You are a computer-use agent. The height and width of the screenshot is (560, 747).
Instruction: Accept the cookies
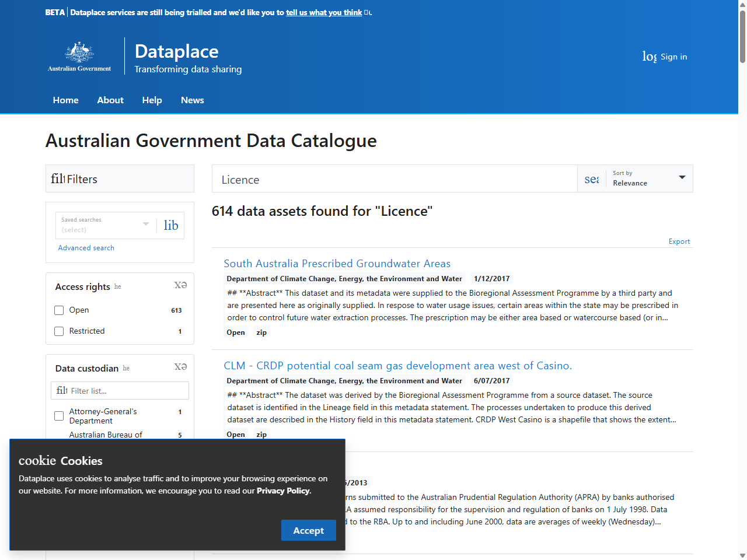(309, 530)
